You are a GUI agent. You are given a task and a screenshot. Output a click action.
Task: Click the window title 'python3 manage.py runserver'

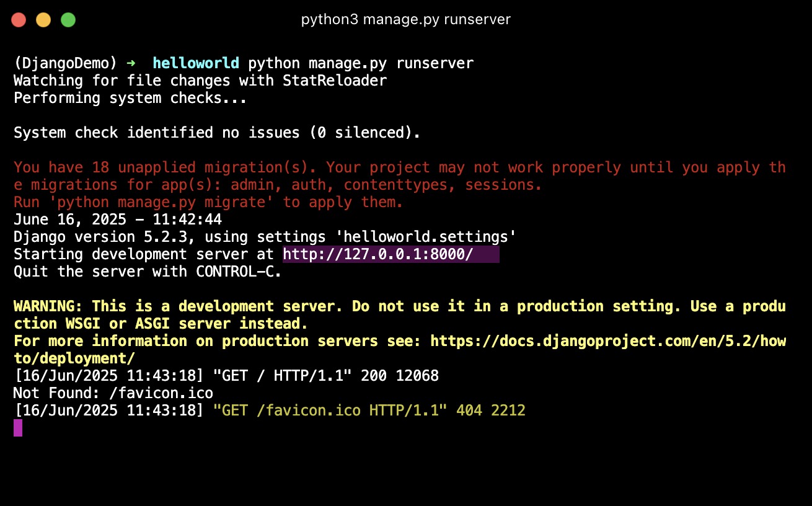(406, 20)
